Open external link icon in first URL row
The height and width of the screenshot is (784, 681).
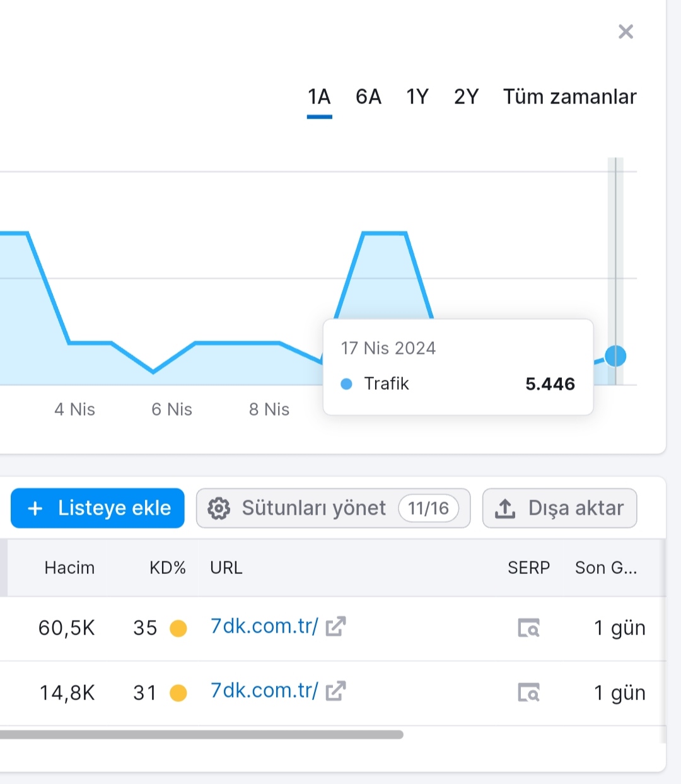tap(335, 626)
